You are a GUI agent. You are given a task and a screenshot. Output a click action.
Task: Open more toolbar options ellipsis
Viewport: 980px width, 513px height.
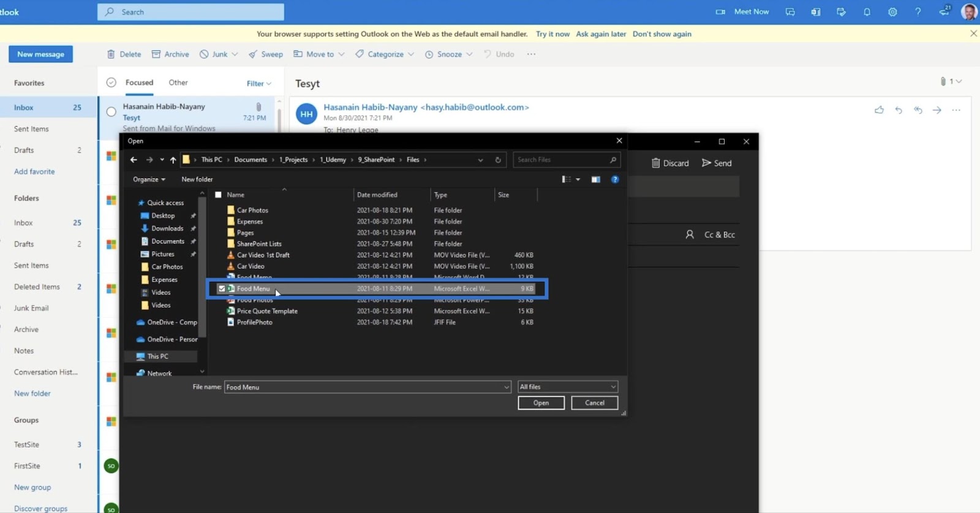point(531,54)
